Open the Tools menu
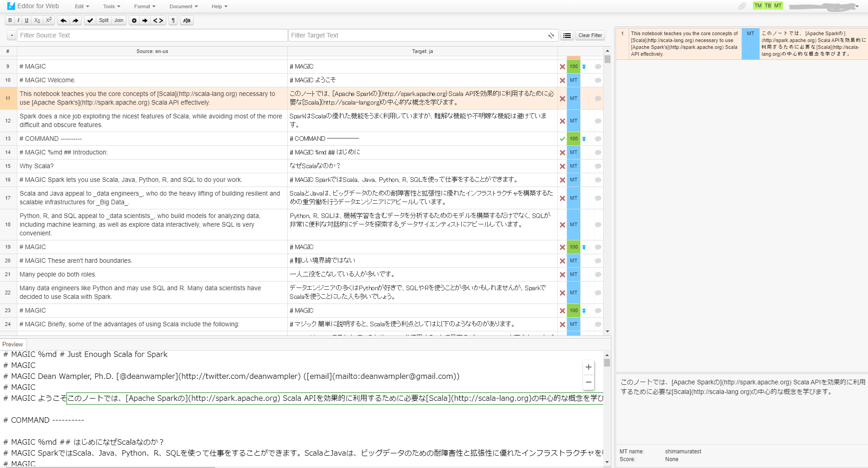Screen dimensions: 868x468 111,6
